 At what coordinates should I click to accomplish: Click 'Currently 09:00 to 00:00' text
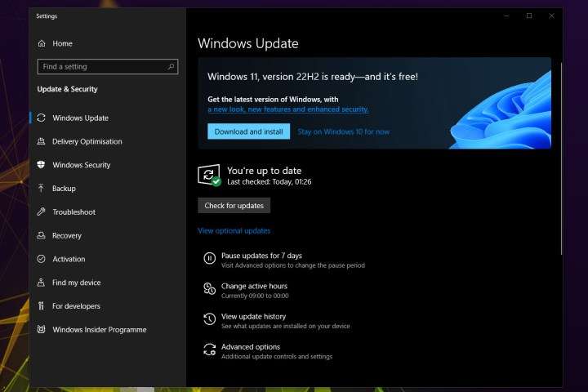click(x=255, y=296)
